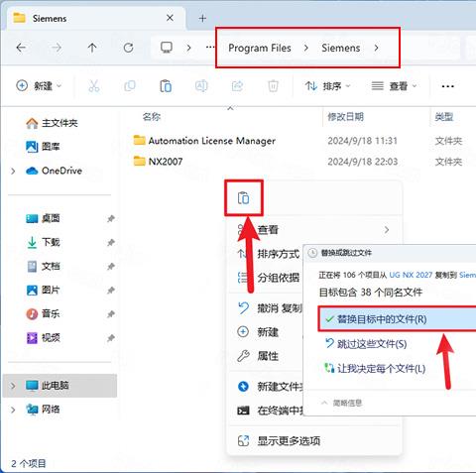Open the toolbar's three-dot more options
The height and width of the screenshot is (473, 476).
click(x=447, y=86)
